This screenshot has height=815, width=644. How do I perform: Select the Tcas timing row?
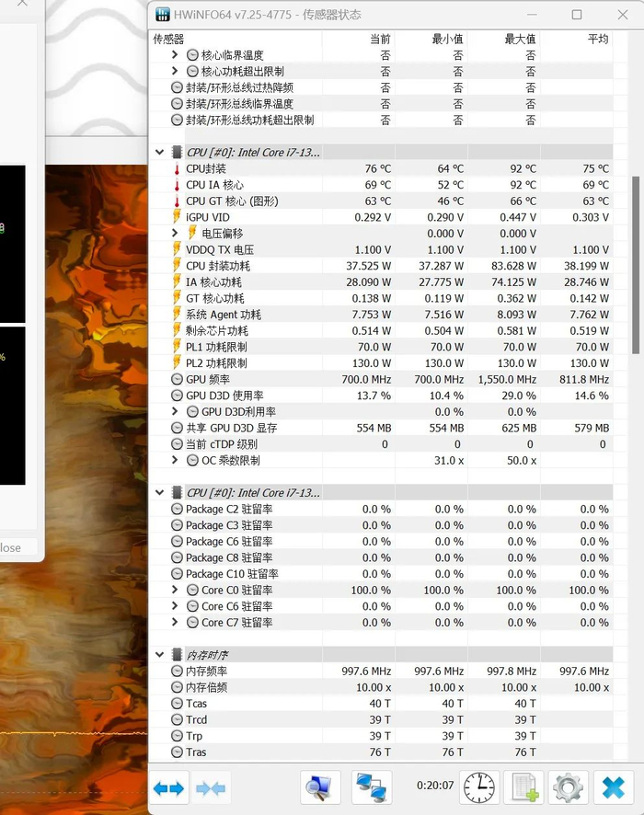[x=382, y=704]
